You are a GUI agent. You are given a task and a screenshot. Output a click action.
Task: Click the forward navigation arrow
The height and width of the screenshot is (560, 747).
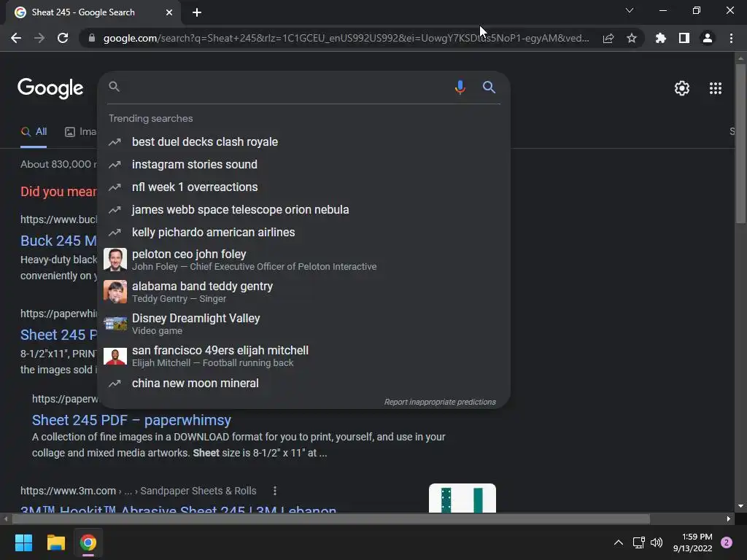pos(39,38)
